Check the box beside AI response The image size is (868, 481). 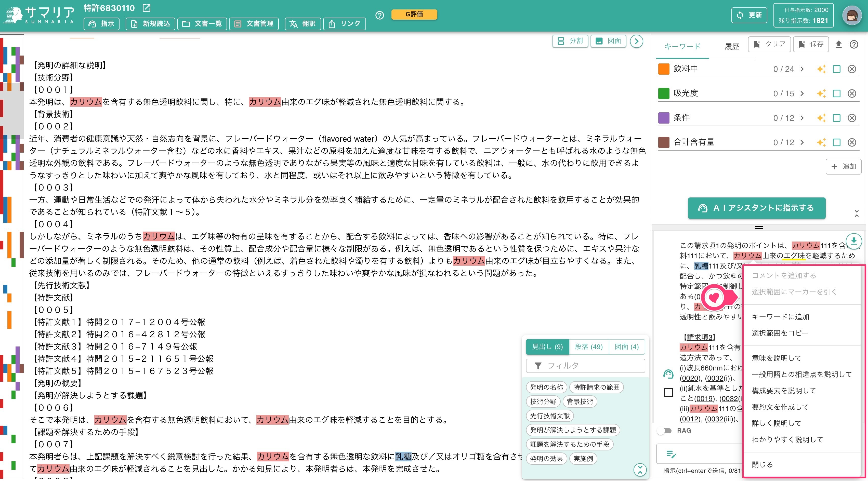[x=668, y=392]
